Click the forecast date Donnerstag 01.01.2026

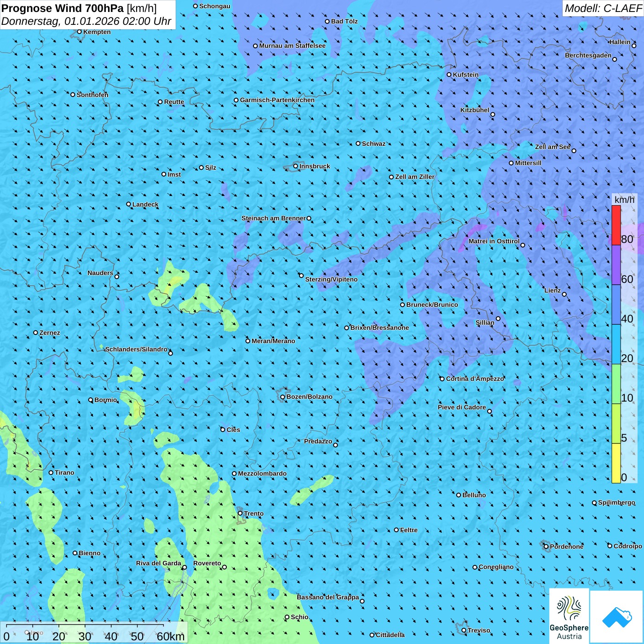[86, 21]
